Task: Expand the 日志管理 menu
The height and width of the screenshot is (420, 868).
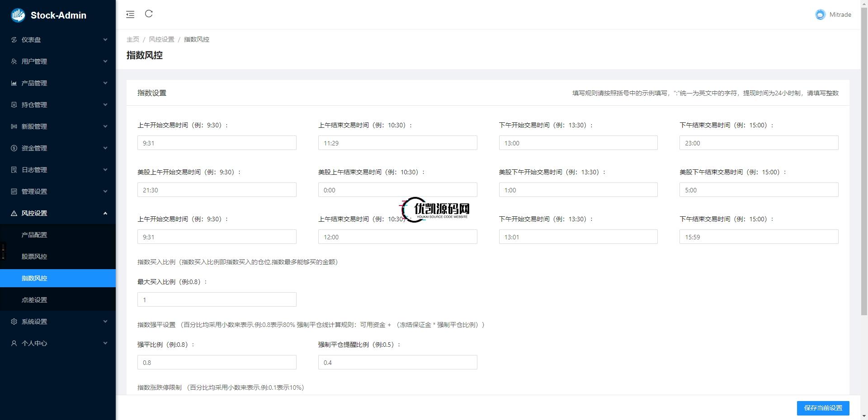Action: click(x=105, y=170)
